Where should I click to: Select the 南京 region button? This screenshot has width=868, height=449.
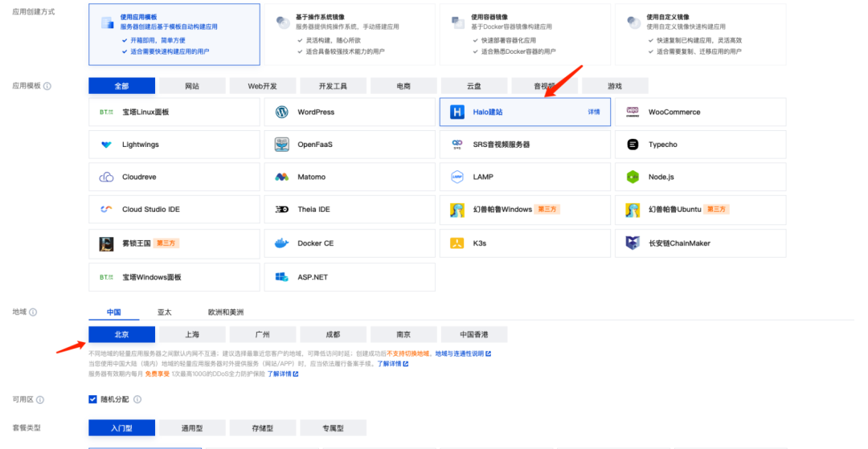coord(403,334)
